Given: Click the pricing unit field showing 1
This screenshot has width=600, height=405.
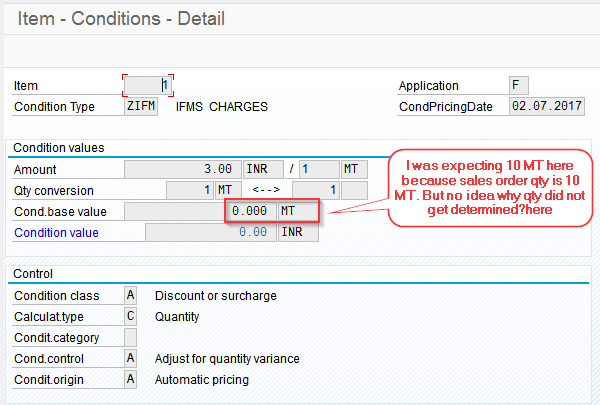Looking at the screenshot, I should (319, 169).
